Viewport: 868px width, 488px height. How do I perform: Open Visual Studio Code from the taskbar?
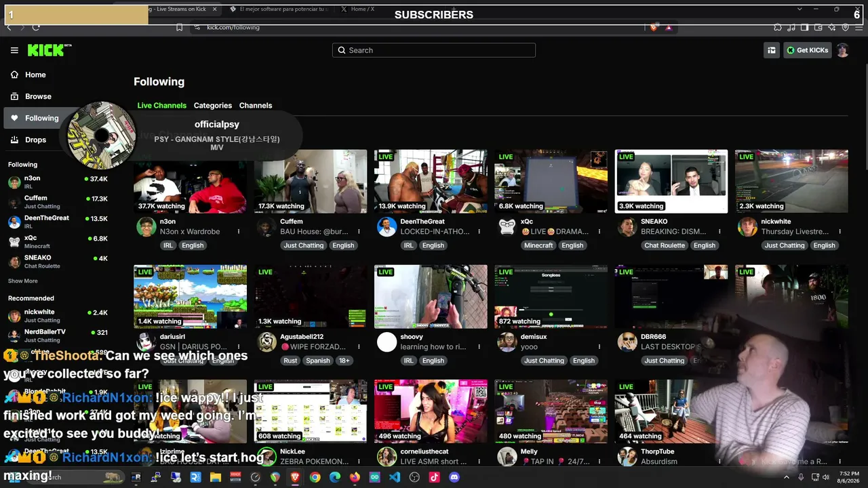tap(395, 477)
